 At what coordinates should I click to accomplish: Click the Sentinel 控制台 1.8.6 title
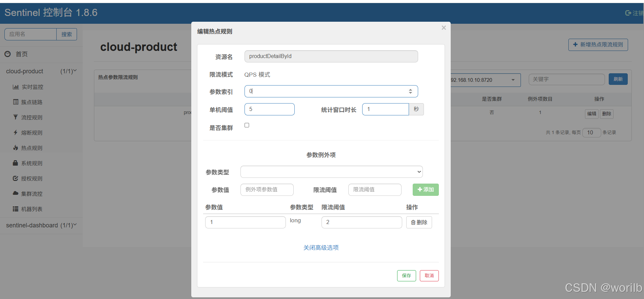(x=51, y=13)
